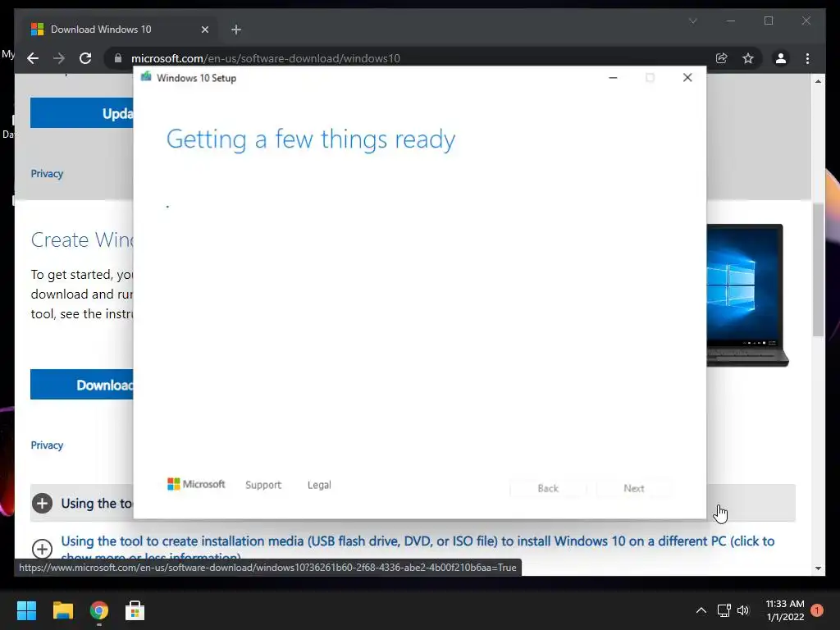View site security lock icon
Screen dimensions: 840x630
tap(118, 58)
